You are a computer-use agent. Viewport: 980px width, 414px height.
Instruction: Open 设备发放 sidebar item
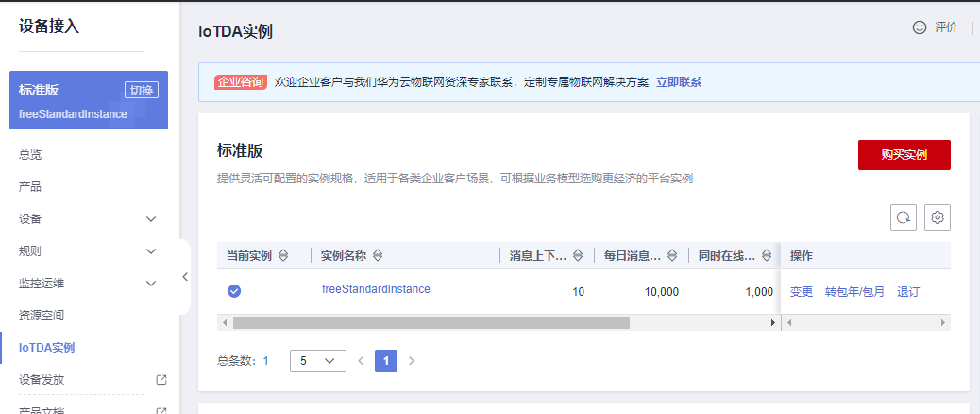point(42,380)
